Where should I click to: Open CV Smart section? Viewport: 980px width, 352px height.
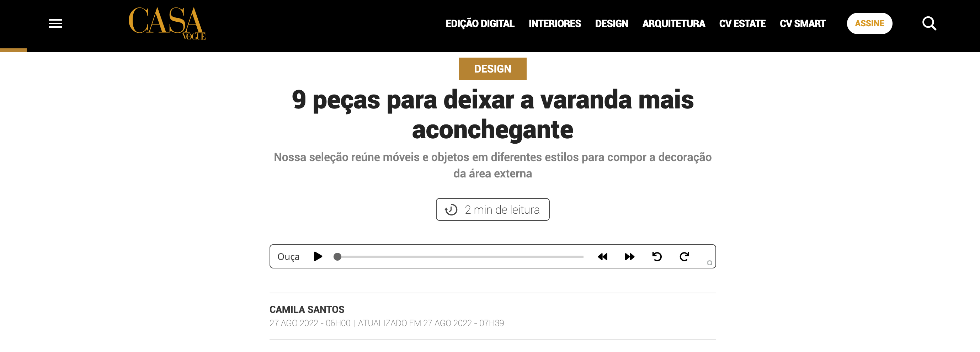click(802, 23)
